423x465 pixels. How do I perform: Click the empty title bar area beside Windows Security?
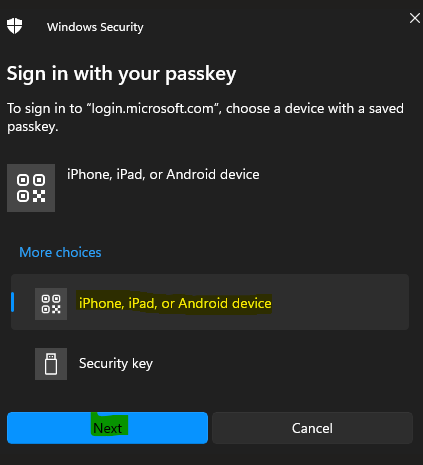coord(273,26)
